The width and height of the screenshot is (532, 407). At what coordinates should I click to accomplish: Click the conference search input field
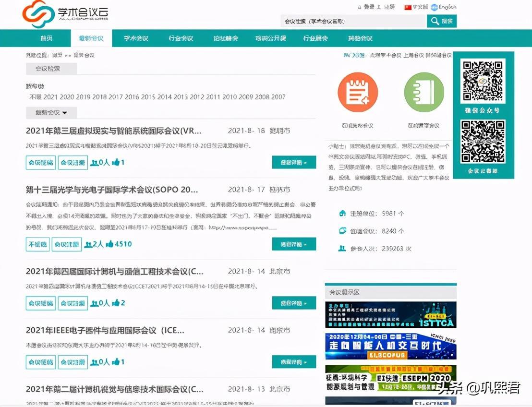[353, 21]
